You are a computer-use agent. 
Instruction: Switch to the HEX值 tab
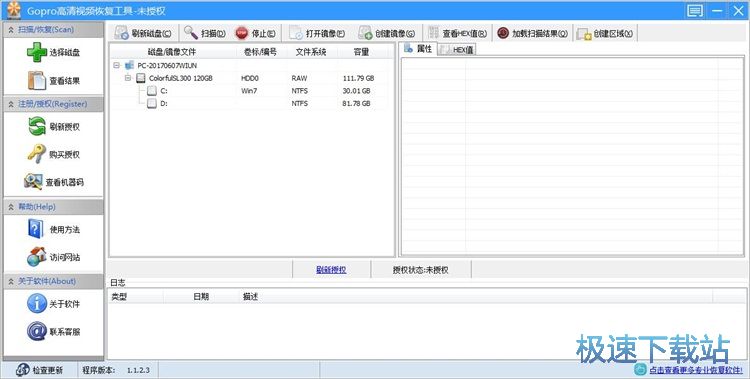[x=457, y=50]
